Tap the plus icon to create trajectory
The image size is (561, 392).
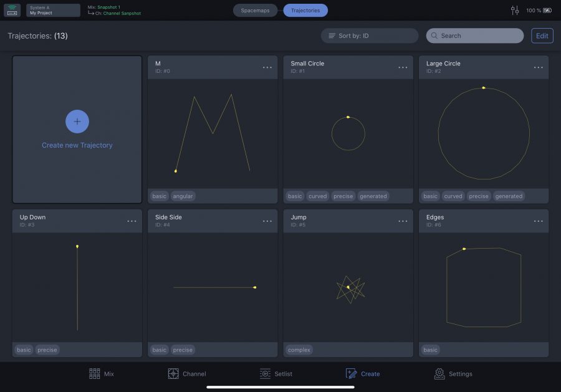pyautogui.click(x=77, y=122)
